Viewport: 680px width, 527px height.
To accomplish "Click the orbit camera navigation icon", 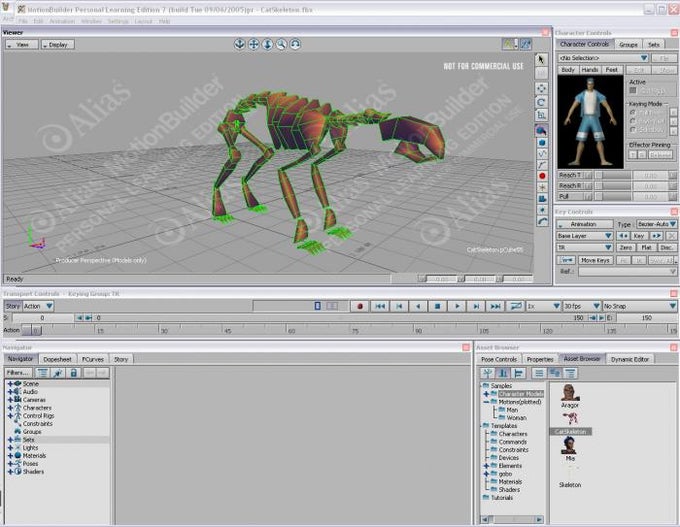I will 240,44.
